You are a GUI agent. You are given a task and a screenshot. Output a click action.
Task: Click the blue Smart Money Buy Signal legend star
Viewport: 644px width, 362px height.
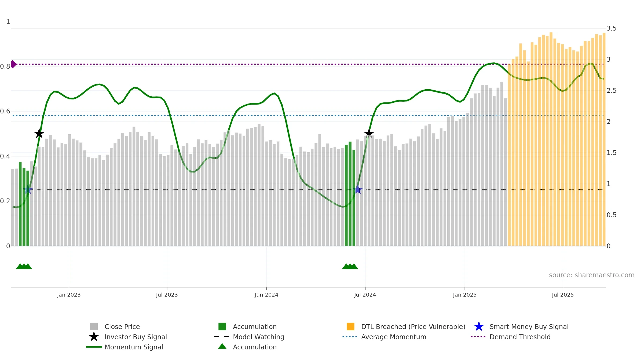click(479, 326)
